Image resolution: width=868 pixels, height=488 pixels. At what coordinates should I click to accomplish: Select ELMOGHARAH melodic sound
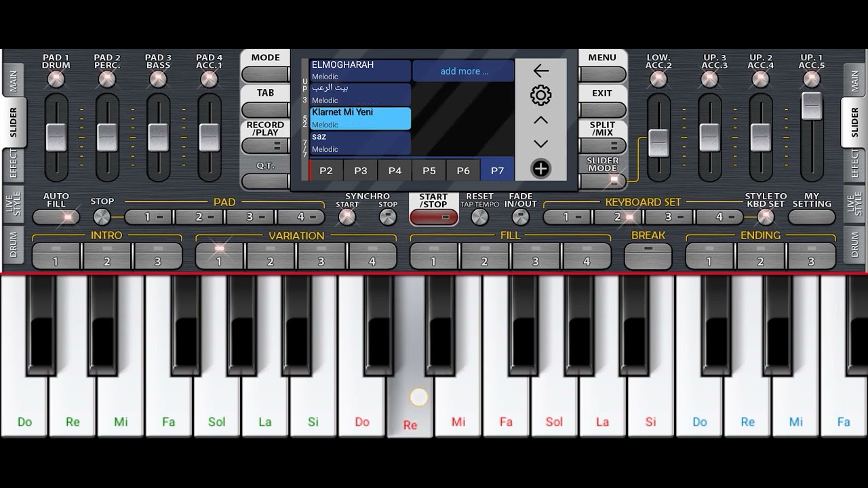pyautogui.click(x=360, y=70)
